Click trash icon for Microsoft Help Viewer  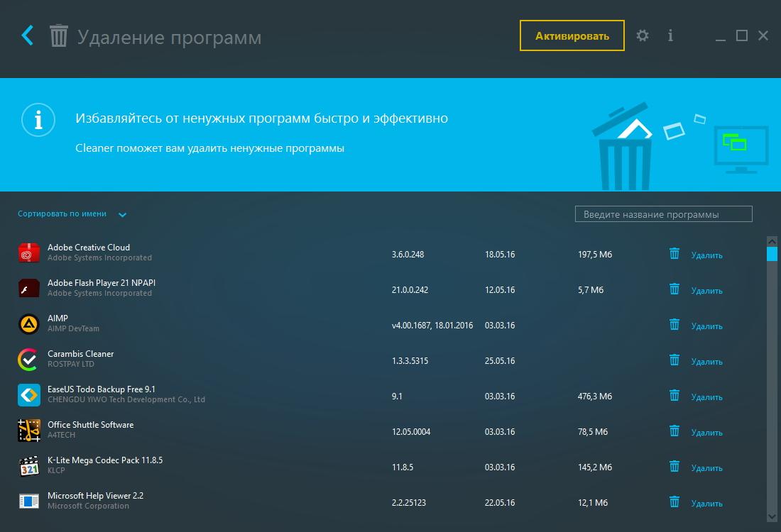[x=674, y=501]
